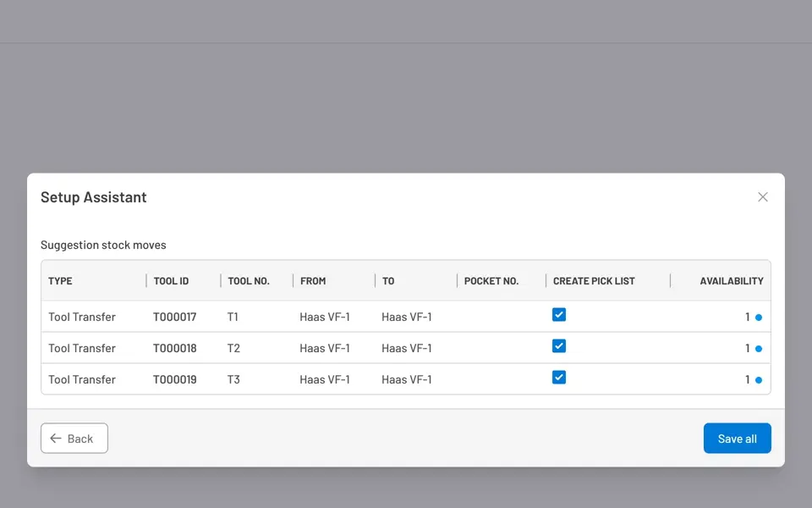
Task: Uncheck Create Pick List for T000017
Action: pyautogui.click(x=559, y=315)
